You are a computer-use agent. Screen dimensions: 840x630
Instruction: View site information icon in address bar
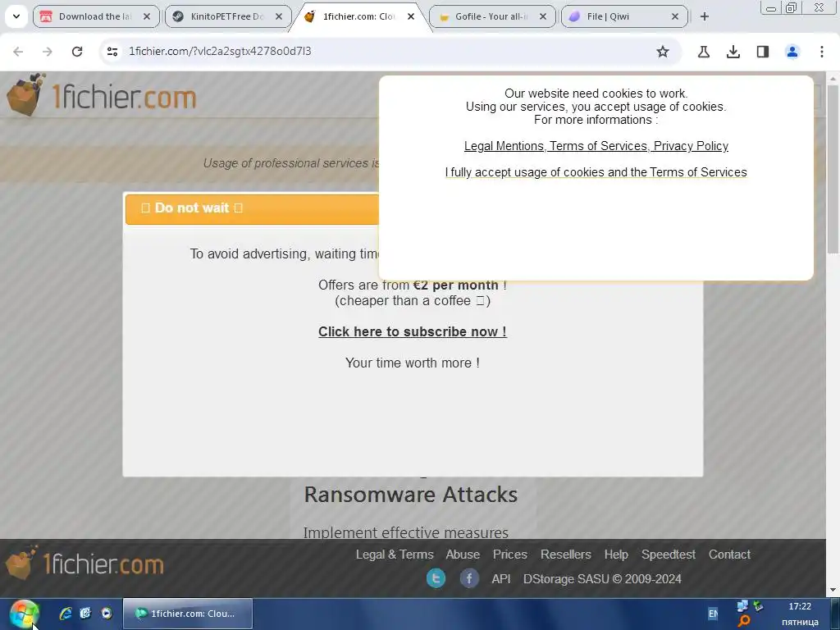pyautogui.click(x=112, y=52)
